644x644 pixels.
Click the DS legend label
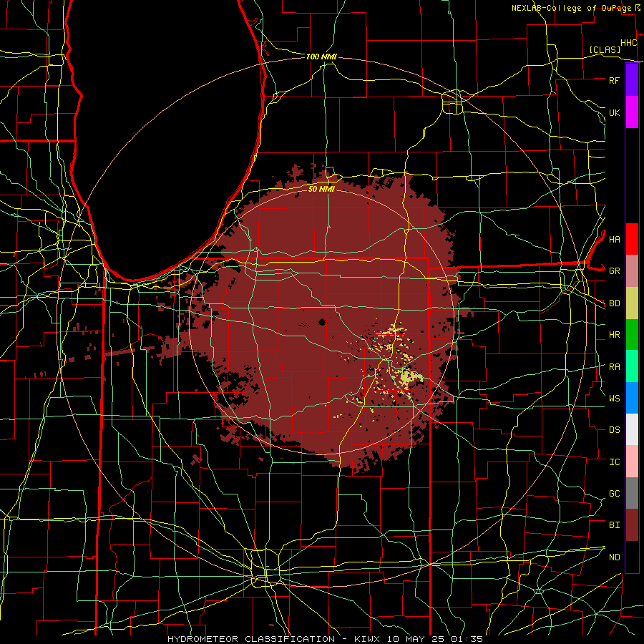[x=614, y=430]
